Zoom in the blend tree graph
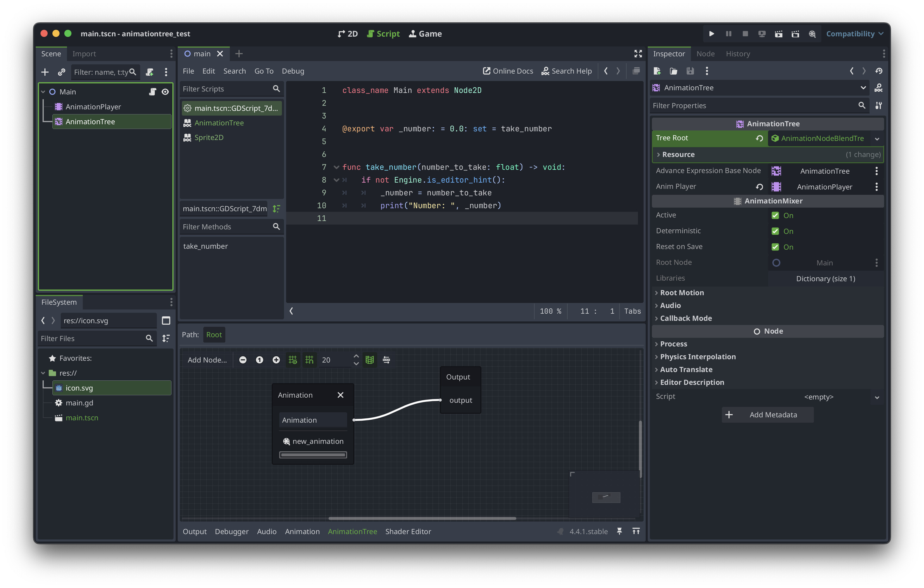This screenshot has height=588, width=924. pos(276,360)
